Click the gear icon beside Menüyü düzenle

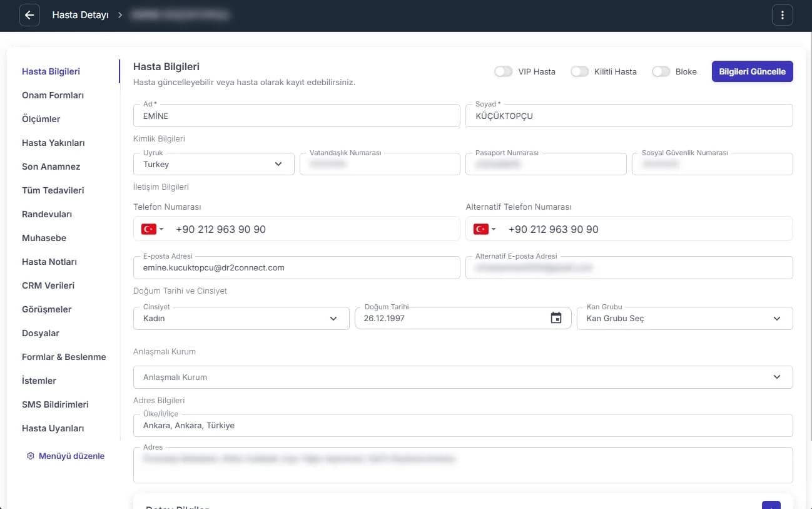(x=30, y=456)
